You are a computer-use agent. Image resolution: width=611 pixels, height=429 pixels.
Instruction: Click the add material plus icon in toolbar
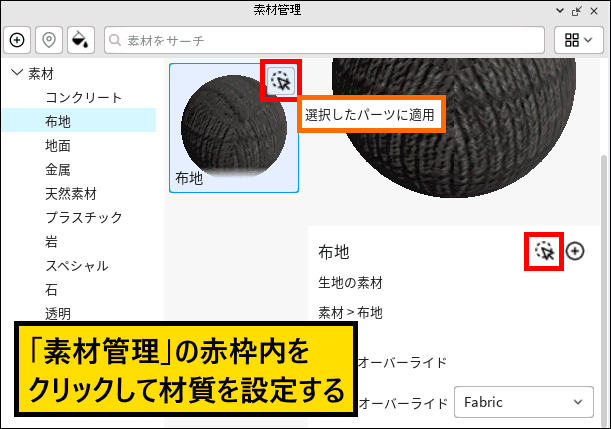[x=17, y=40]
